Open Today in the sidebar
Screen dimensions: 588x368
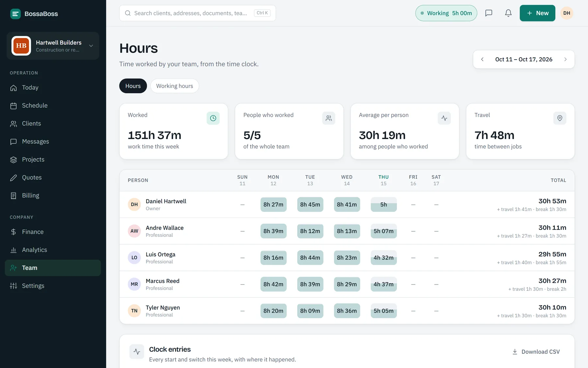pyautogui.click(x=53, y=88)
